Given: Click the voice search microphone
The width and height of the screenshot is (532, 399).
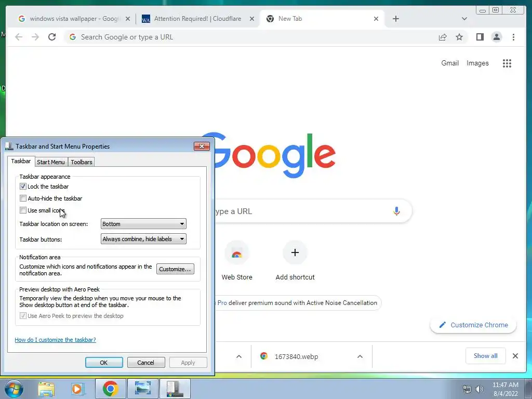Looking at the screenshot, I should pyautogui.click(x=396, y=211).
